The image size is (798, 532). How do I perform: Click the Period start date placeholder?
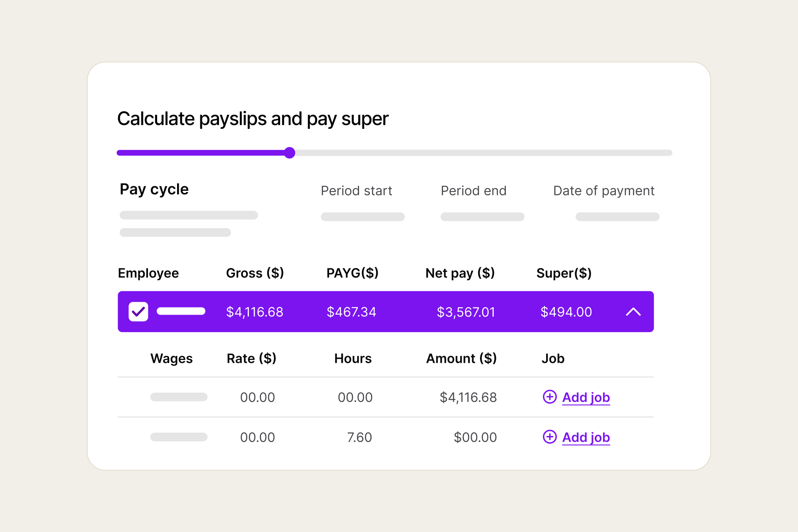pos(363,217)
